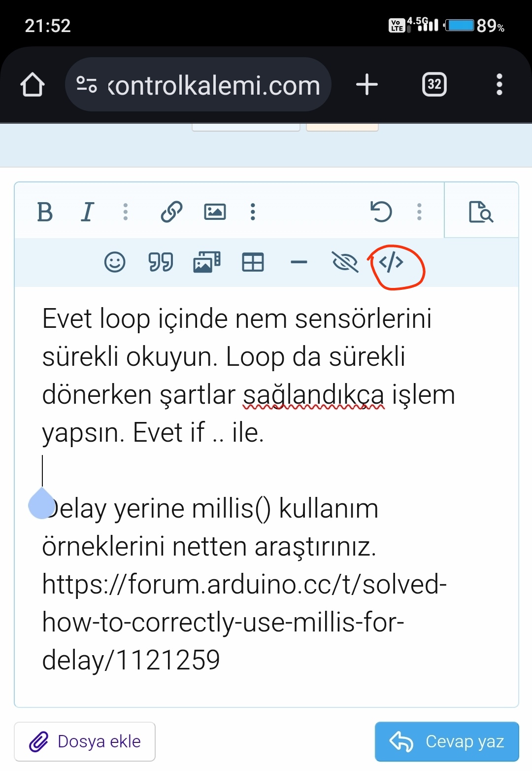Expand more options after undo
Screen dimensions: 532x771
tap(419, 212)
